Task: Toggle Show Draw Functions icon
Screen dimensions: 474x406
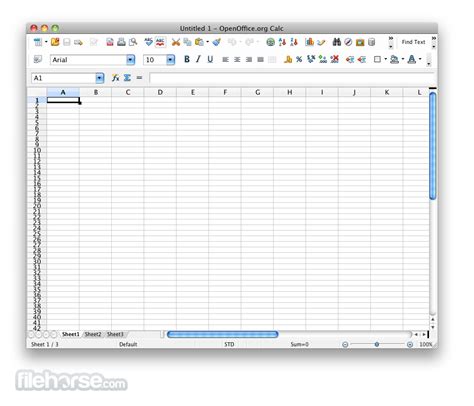Action: coord(321,42)
